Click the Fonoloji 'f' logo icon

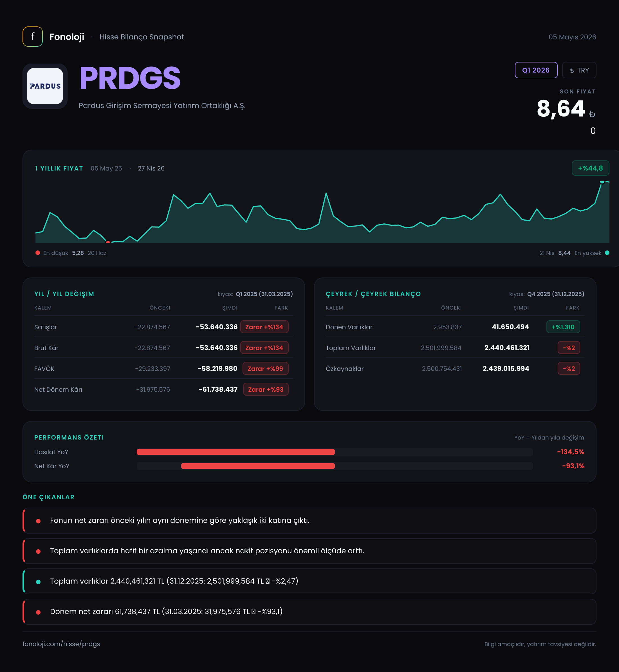[x=32, y=37]
